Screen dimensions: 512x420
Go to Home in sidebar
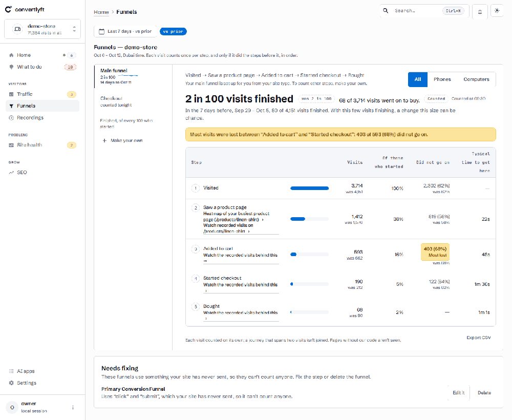42,55
